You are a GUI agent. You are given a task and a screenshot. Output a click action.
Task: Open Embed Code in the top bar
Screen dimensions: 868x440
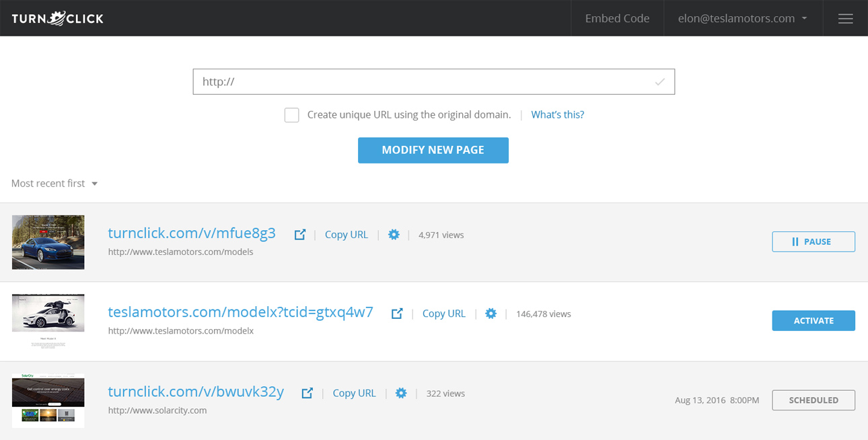(x=617, y=19)
